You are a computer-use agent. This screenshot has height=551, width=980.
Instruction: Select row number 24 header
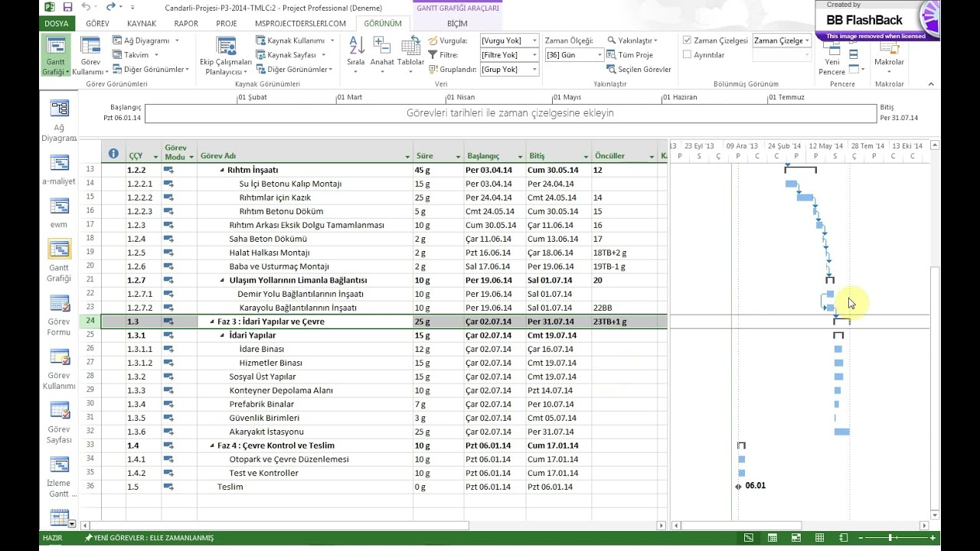90,321
